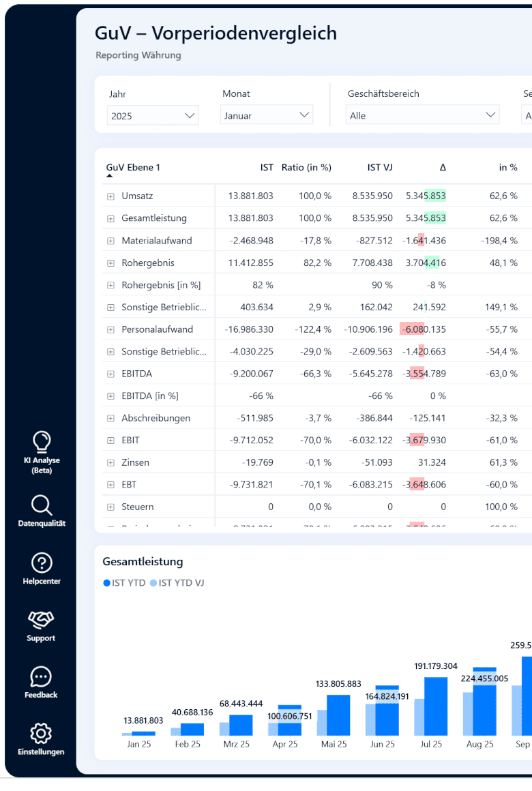Sort by IST VJ column header
Screen dimensions: 532x791
(x=380, y=168)
